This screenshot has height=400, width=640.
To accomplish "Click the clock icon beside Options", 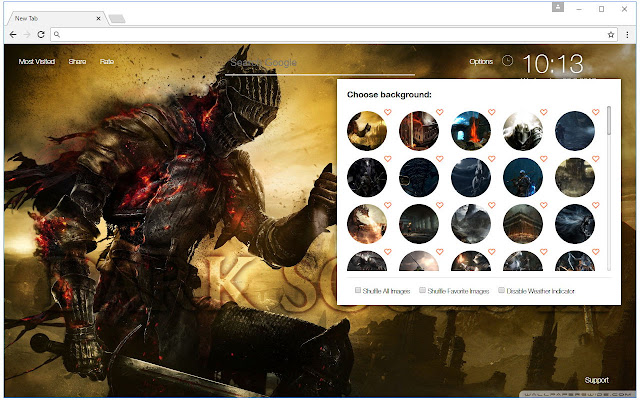I will pos(507,61).
